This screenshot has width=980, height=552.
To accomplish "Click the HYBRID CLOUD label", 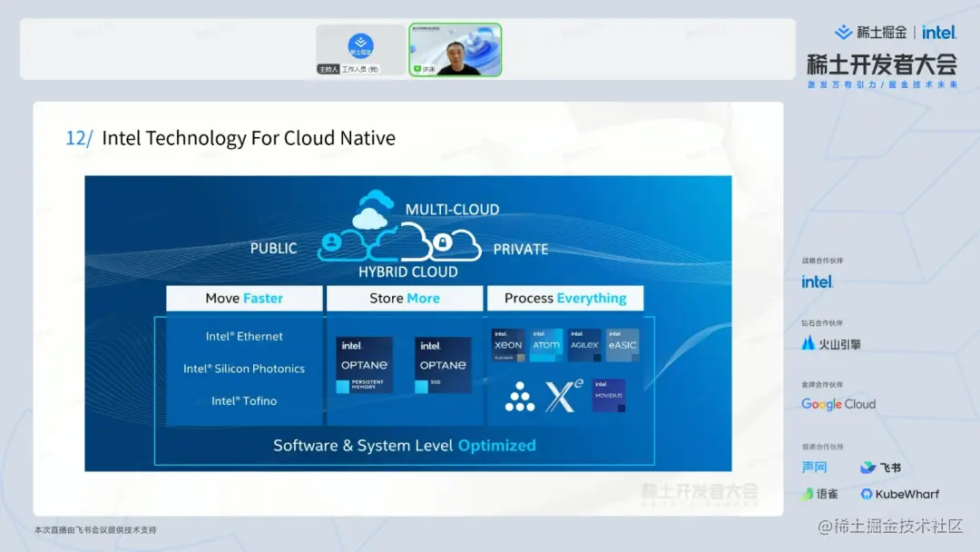I will click(408, 272).
